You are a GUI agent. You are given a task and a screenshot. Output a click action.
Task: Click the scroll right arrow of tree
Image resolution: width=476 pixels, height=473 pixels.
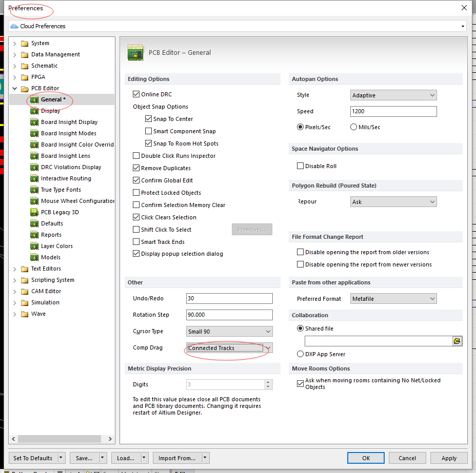click(x=110, y=439)
